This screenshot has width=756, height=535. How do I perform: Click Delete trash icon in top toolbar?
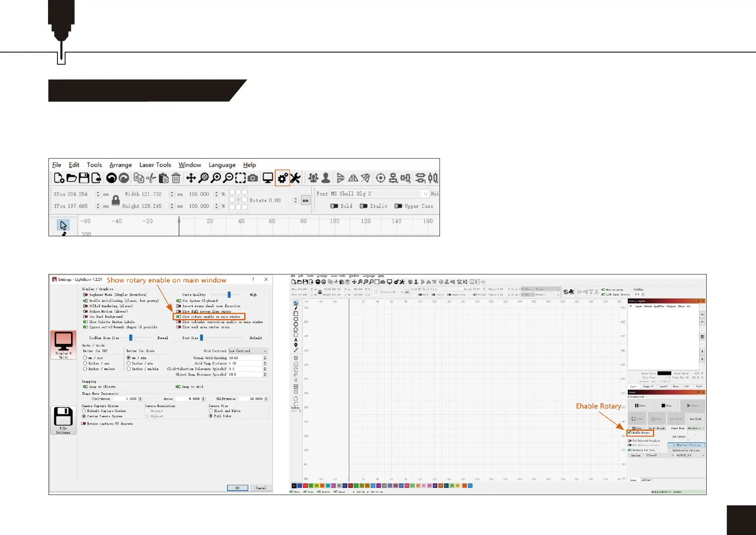[176, 178]
